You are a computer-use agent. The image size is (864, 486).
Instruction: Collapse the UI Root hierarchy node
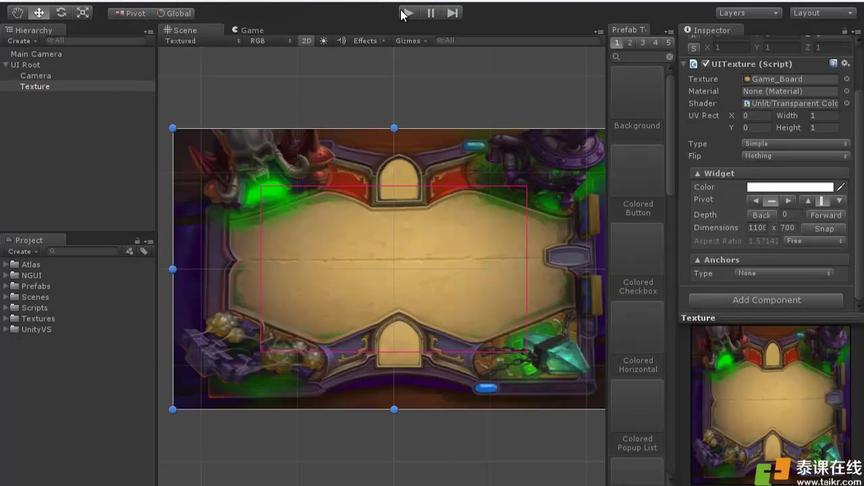tap(6, 65)
